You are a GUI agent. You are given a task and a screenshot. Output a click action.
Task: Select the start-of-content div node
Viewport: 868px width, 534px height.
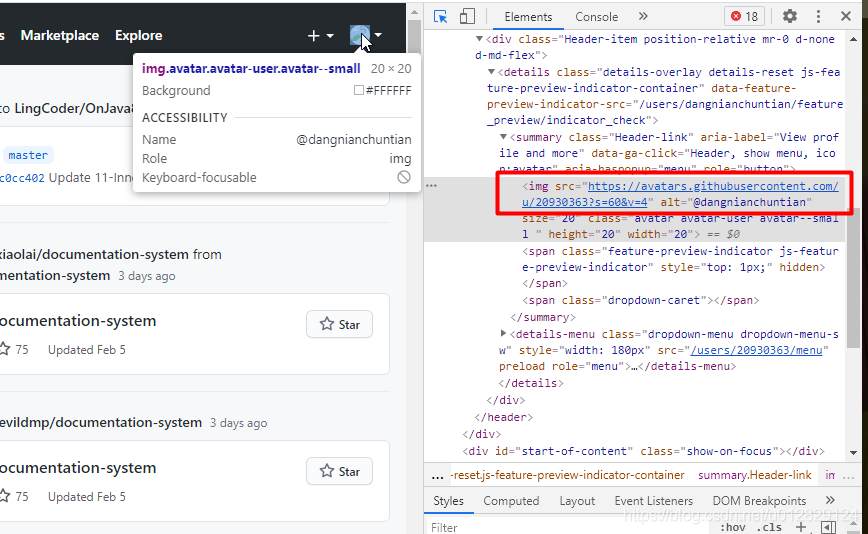click(x=643, y=451)
